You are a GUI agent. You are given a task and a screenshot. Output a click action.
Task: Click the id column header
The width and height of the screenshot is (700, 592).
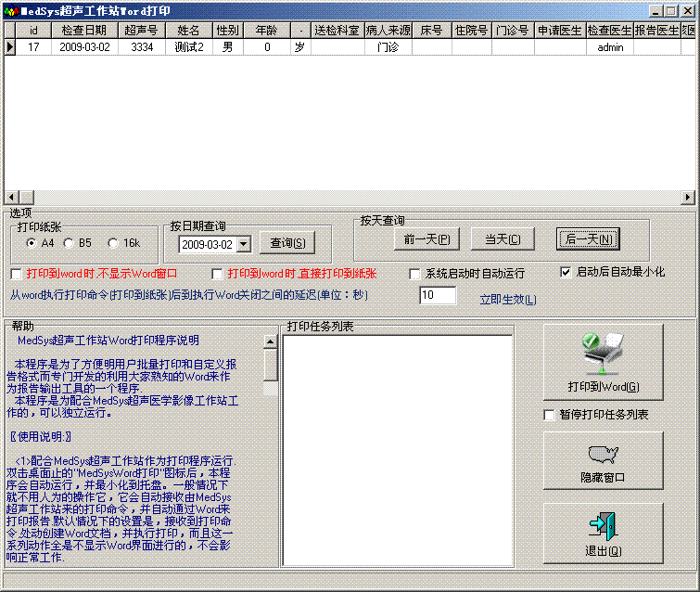(x=33, y=31)
